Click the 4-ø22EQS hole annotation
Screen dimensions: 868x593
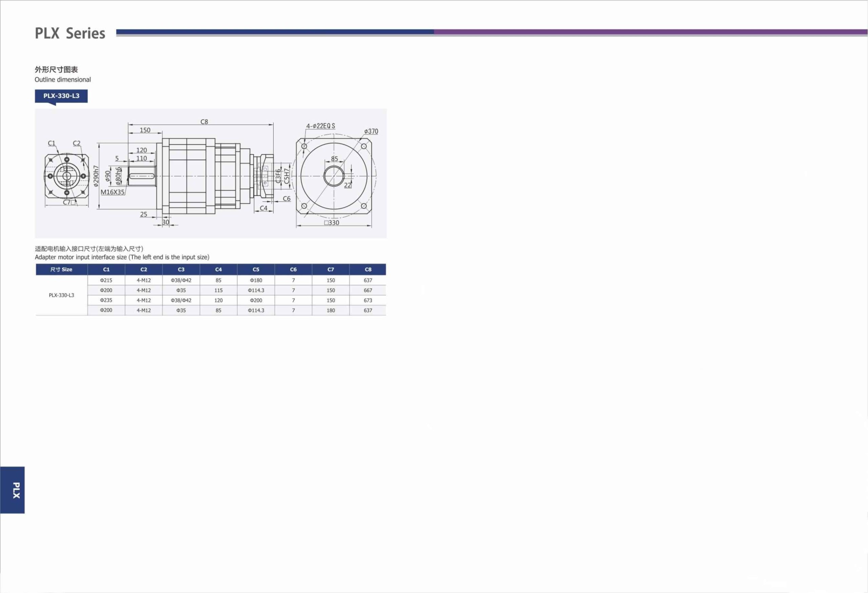tap(320, 126)
